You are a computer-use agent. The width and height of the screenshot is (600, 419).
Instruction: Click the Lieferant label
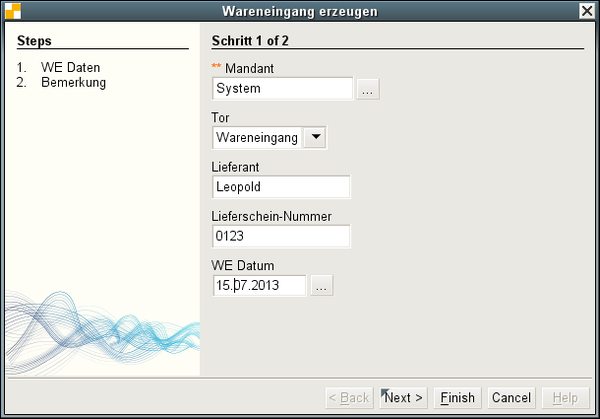click(235, 167)
